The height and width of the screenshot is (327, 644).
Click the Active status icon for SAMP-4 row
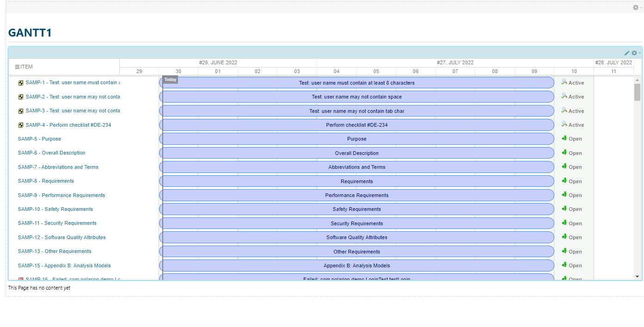click(564, 124)
